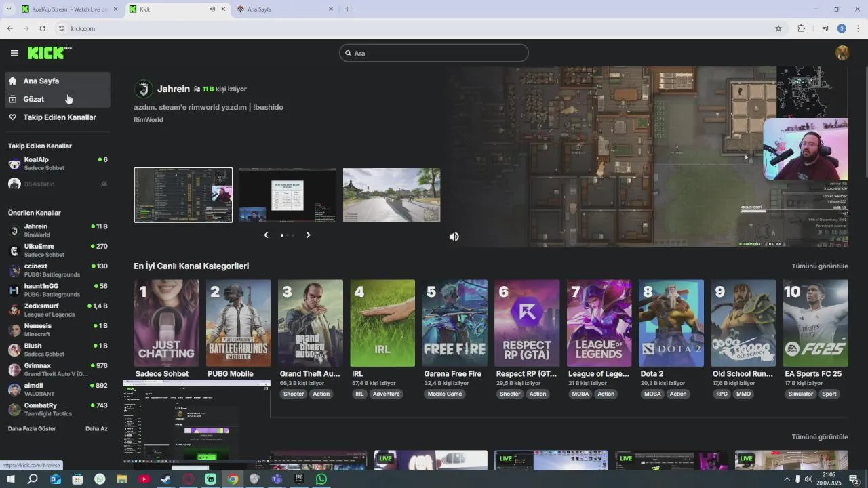Open PUBG Mobile category card
This screenshot has width=868, height=488.
pyautogui.click(x=238, y=323)
